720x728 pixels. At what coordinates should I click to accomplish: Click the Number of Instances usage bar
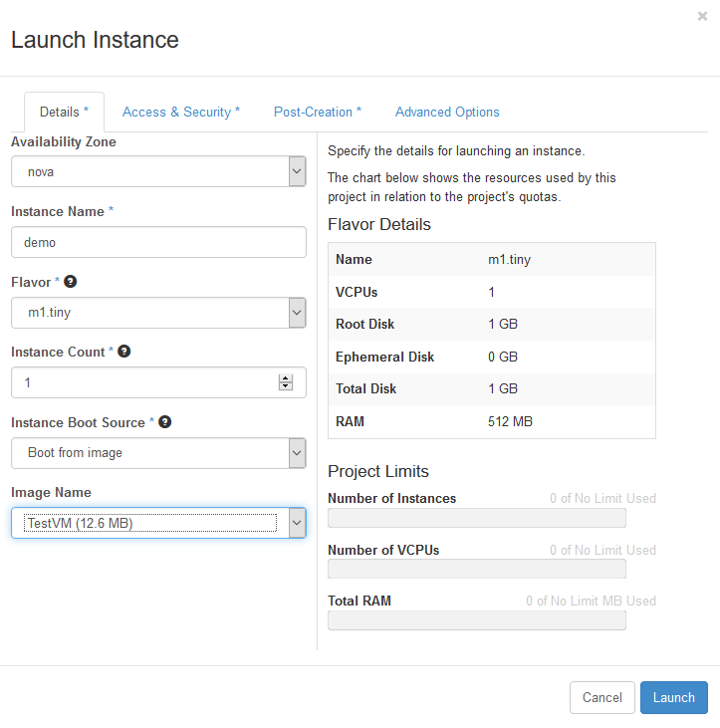click(x=476, y=518)
